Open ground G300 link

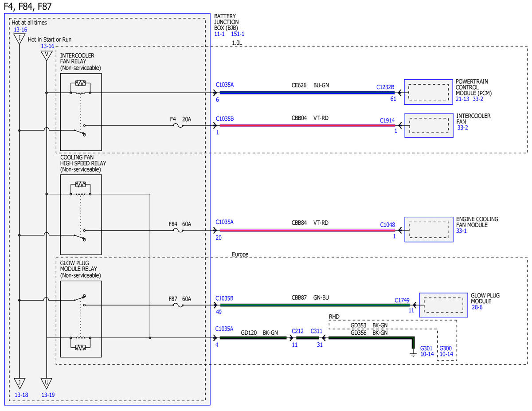pyautogui.click(x=446, y=348)
